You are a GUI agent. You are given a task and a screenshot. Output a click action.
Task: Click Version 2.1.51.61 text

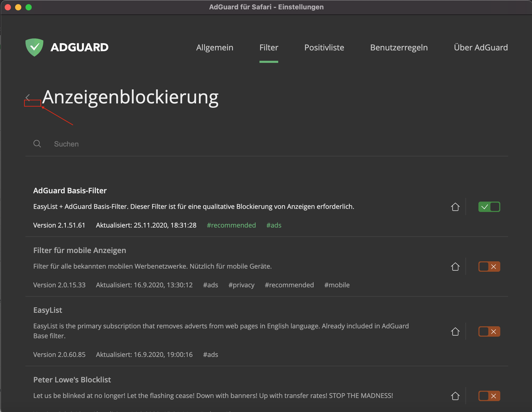pos(59,225)
